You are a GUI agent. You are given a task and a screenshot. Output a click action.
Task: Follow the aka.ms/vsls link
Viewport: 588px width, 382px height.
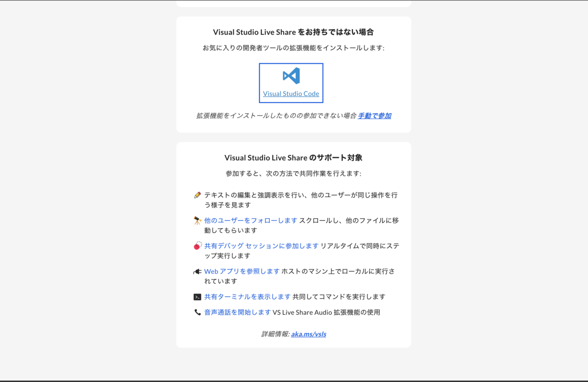pyautogui.click(x=309, y=334)
